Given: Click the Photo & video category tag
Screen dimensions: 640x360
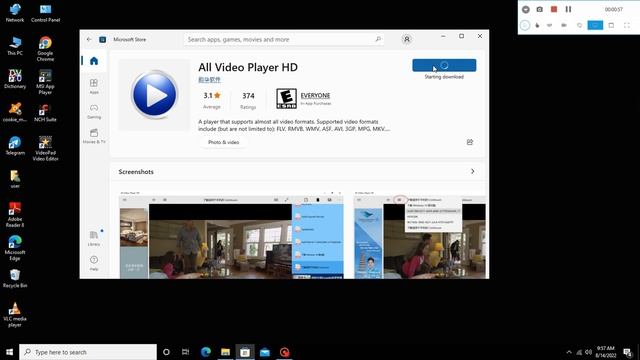Looking at the screenshot, I should coord(223,142).
